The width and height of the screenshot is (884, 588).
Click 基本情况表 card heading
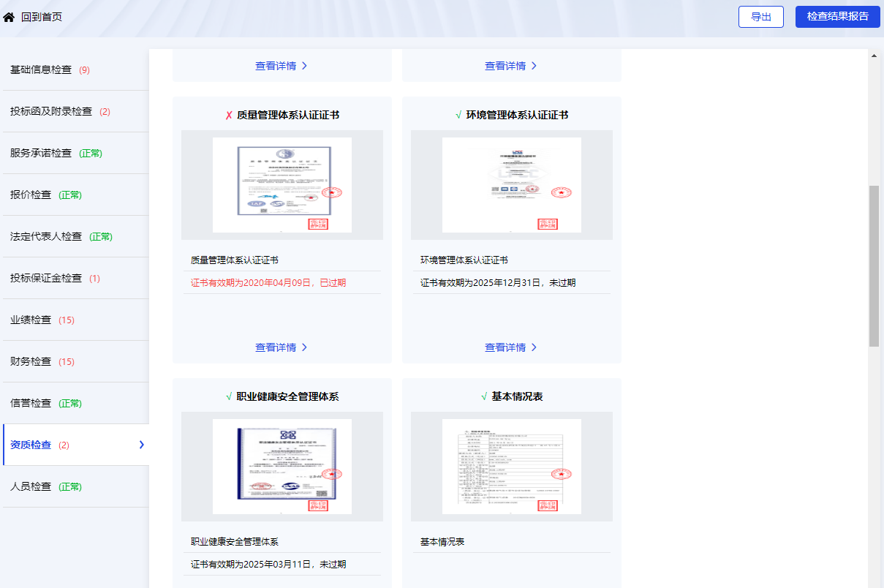(x=518, y=397)
